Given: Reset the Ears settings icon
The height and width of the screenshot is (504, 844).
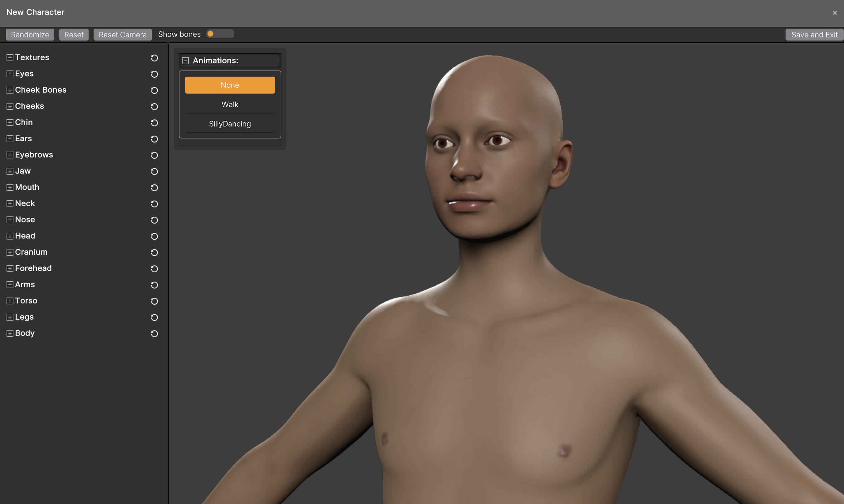Looking at the screenshot, I should tap(154, 139).
